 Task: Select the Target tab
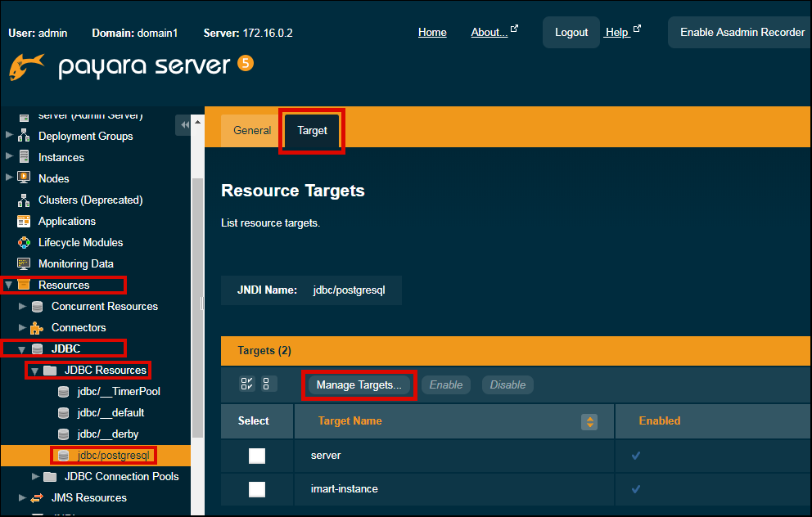tap(312, 130)
